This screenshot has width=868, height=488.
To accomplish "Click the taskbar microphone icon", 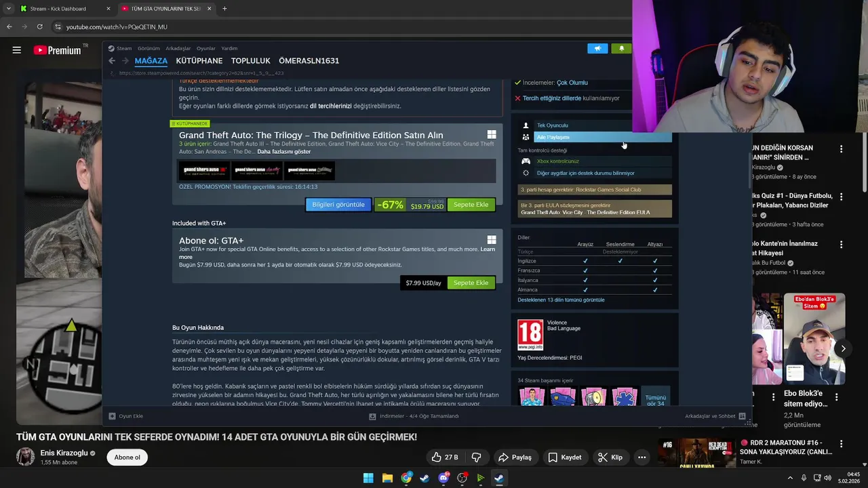I will (804, 478).
